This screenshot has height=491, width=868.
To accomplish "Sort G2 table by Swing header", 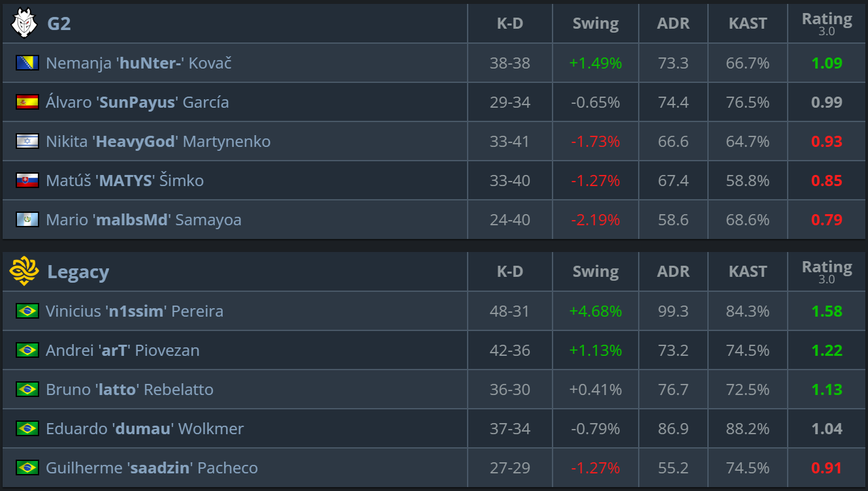I will [596, 24].
